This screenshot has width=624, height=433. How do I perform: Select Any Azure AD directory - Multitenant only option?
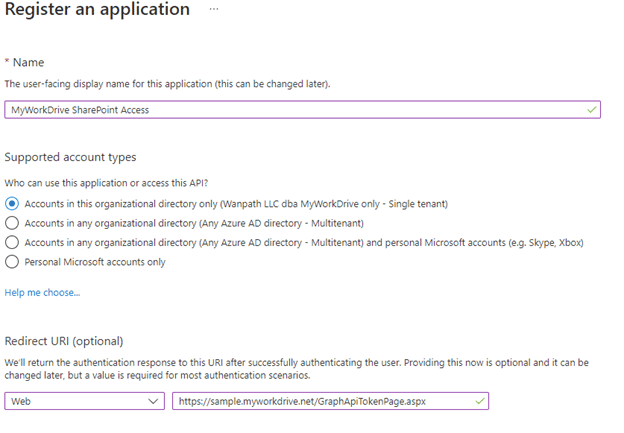[12, 223]
